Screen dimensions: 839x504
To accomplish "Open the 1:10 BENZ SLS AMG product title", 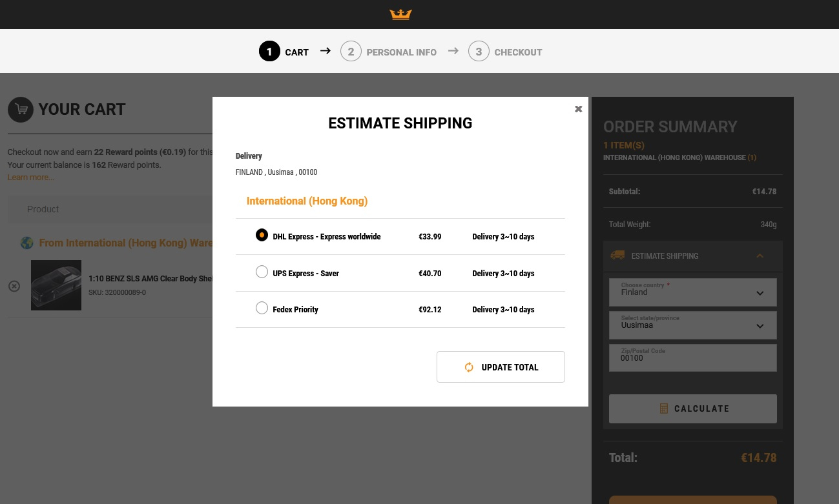I will (150, 279).
